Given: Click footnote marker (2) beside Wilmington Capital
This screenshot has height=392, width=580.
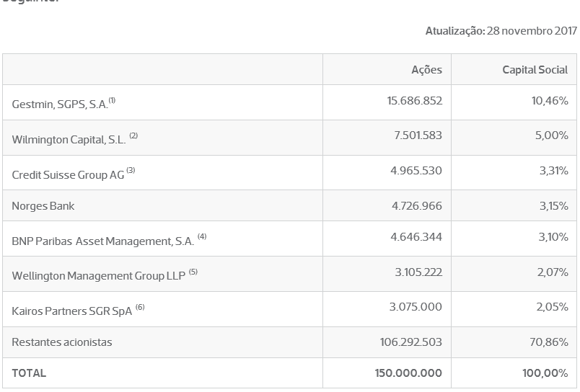Looking at the screenshot, I should (133, 135).
